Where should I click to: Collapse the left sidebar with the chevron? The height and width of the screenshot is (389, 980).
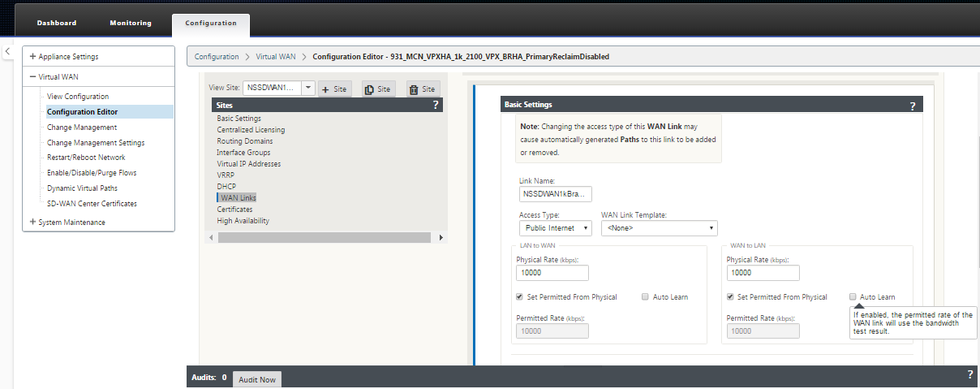coord(7,51)
